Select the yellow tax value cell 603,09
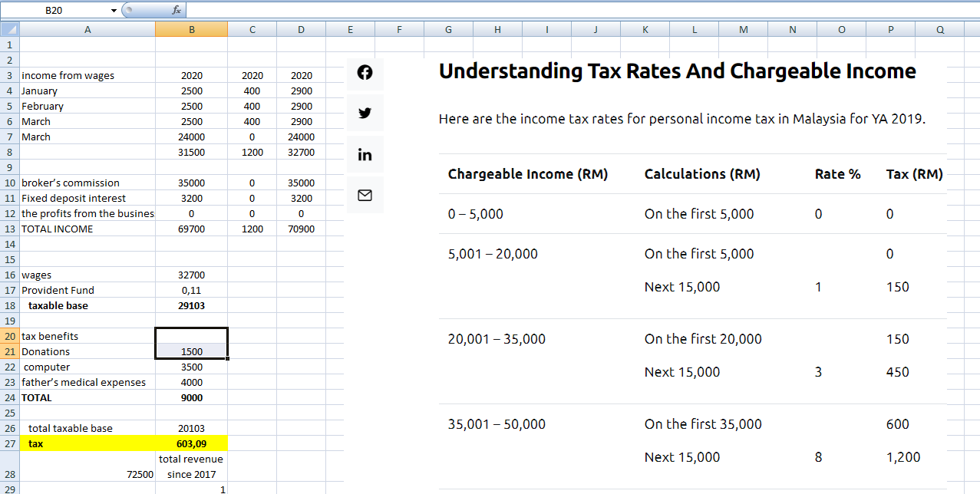Viewport: 980px width, 494px height. 191,443
